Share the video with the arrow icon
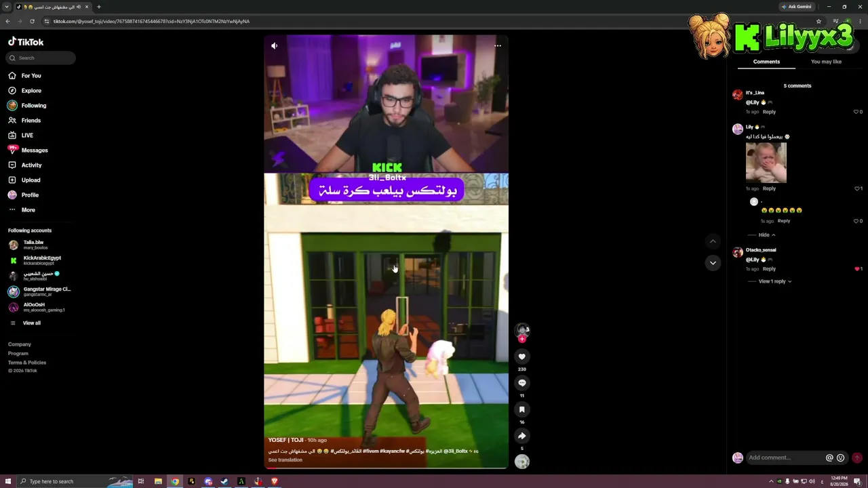Viewport: 868px width, 488px height. click(521, 436)
